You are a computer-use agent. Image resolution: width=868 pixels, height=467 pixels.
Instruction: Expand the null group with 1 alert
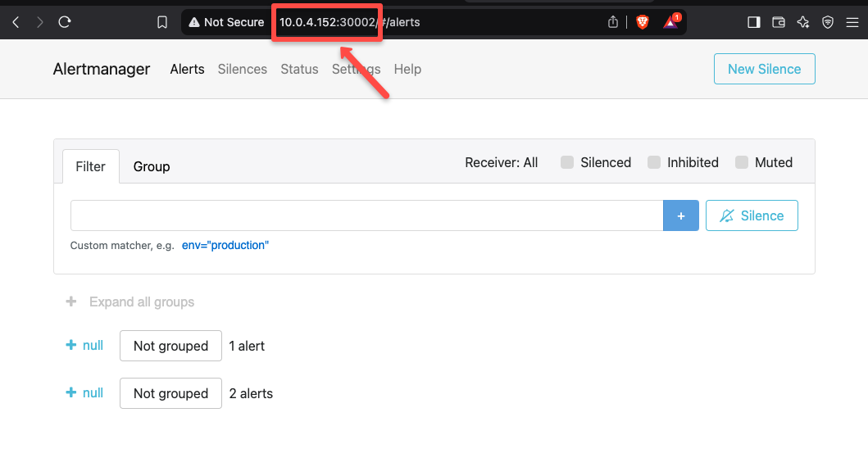(84, 345)
